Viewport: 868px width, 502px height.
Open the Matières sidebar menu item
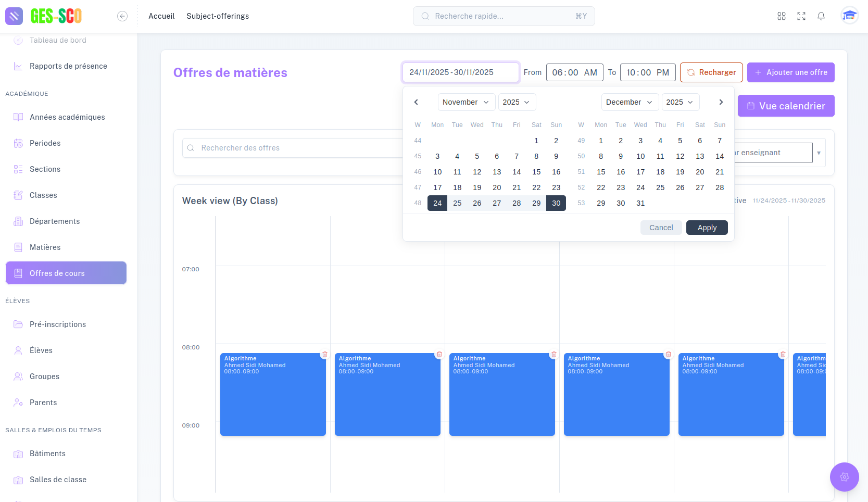pos(45,247)
